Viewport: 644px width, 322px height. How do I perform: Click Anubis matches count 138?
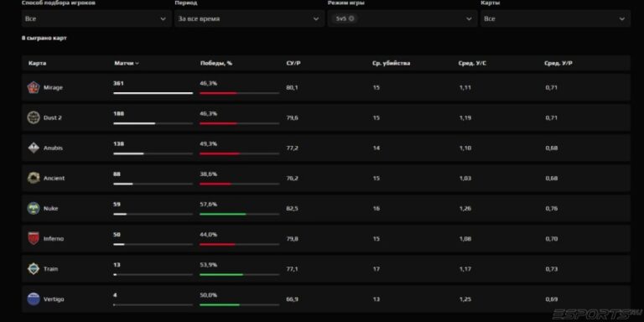coord(118,144)
